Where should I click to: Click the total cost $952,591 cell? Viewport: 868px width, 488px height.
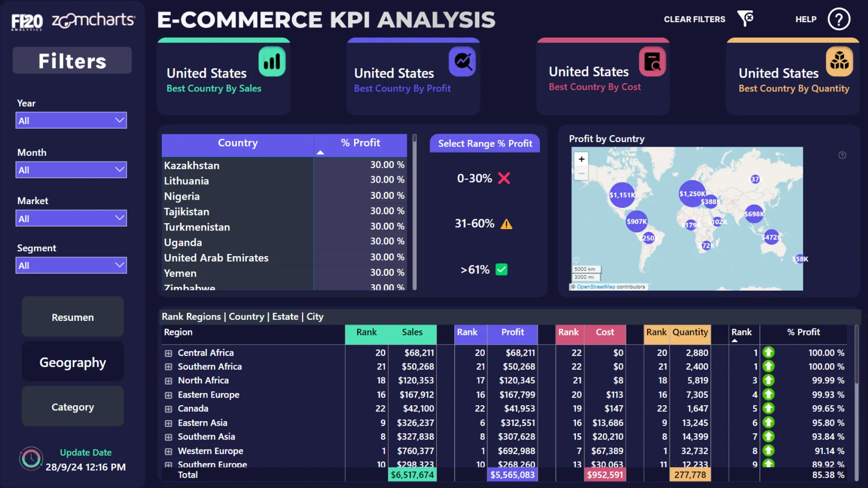tap(605, 475)
